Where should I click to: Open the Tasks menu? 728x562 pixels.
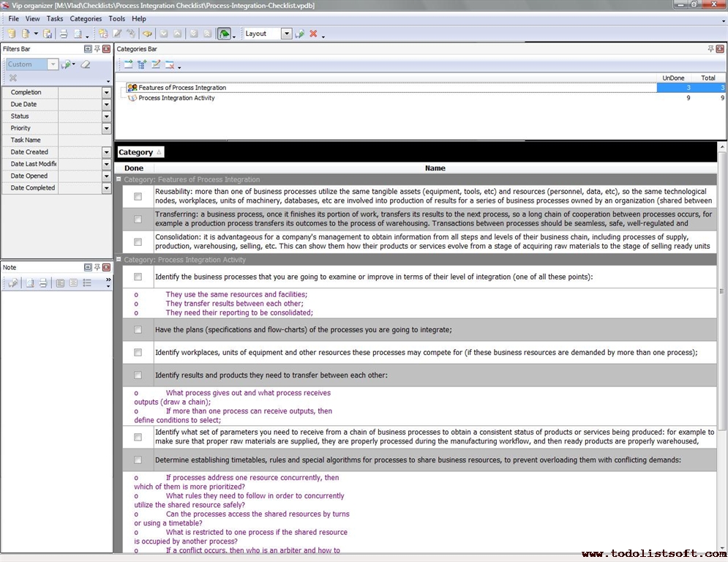pos(55,18)
